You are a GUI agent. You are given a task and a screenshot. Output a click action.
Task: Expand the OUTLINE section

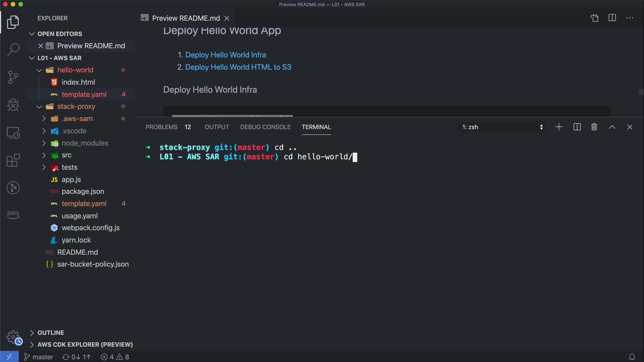[x=51, y=333]
